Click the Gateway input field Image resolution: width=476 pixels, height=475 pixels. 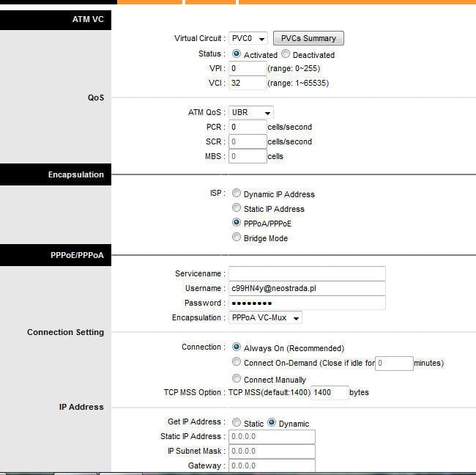(x=272, y=465)
